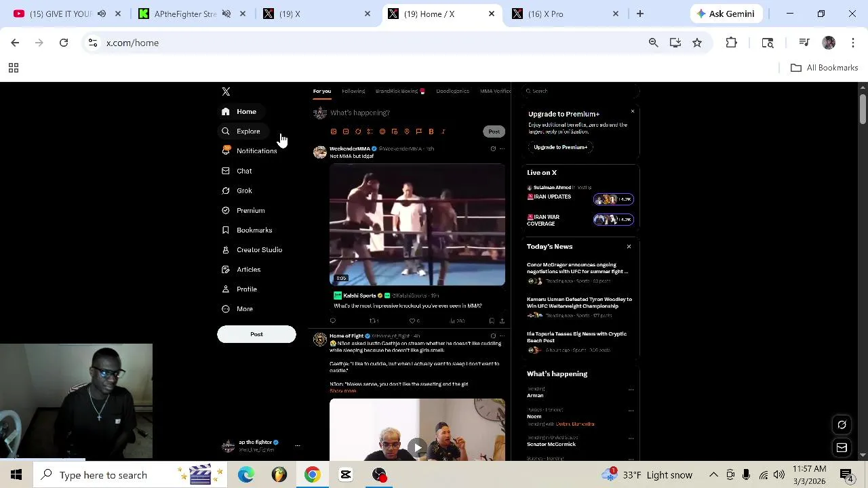Click the Ask Gemini button
Image resolution: width=868 pixels, height=488 pixels.
726,14
